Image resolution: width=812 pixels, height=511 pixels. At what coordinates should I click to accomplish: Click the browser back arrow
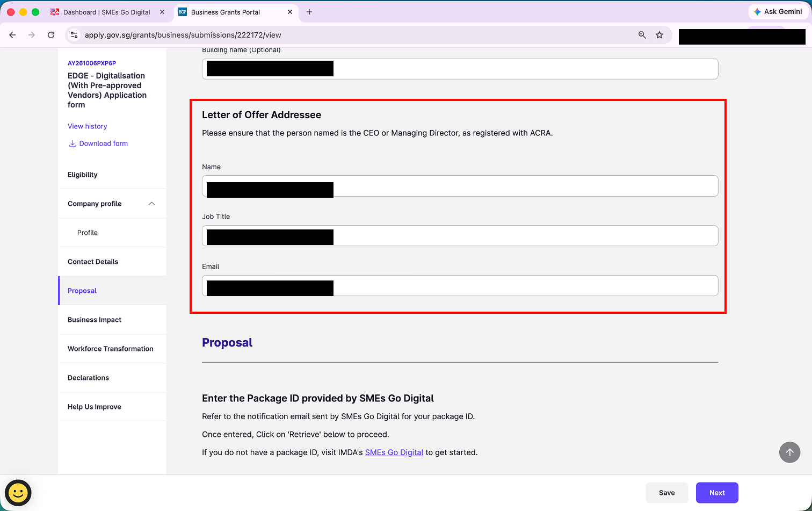[13, 35]
